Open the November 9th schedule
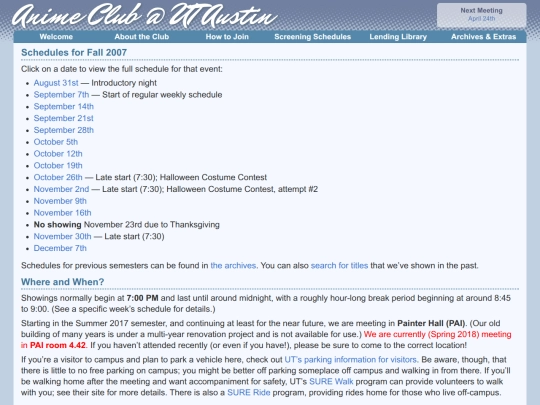540x405 pixels. (x=60, y=201)
